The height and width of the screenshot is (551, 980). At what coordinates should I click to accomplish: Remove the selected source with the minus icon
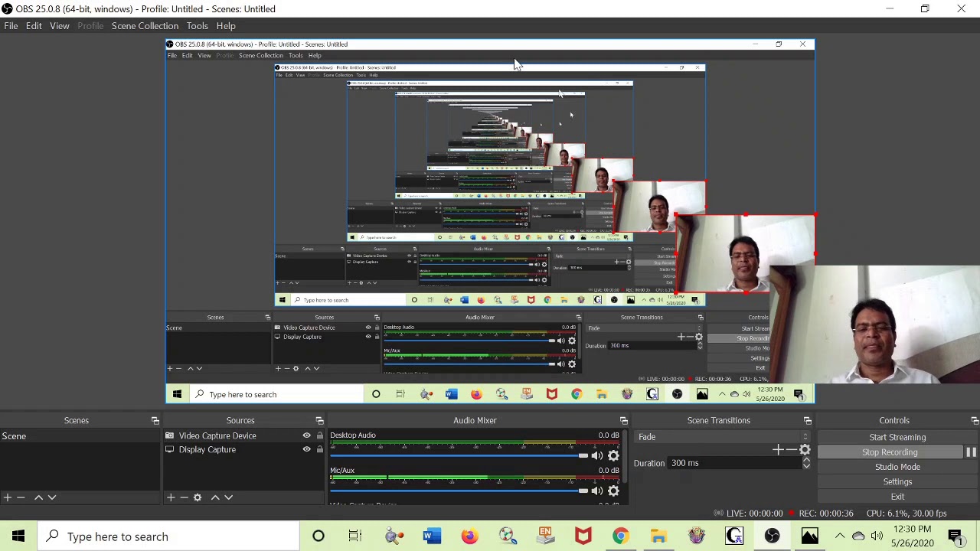tap(184, 497)
